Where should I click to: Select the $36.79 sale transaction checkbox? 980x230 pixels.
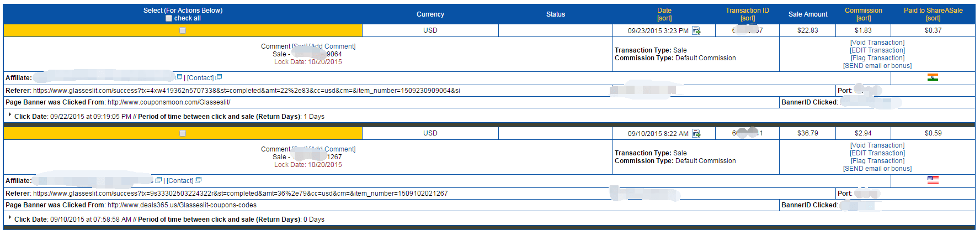point(183,134)
